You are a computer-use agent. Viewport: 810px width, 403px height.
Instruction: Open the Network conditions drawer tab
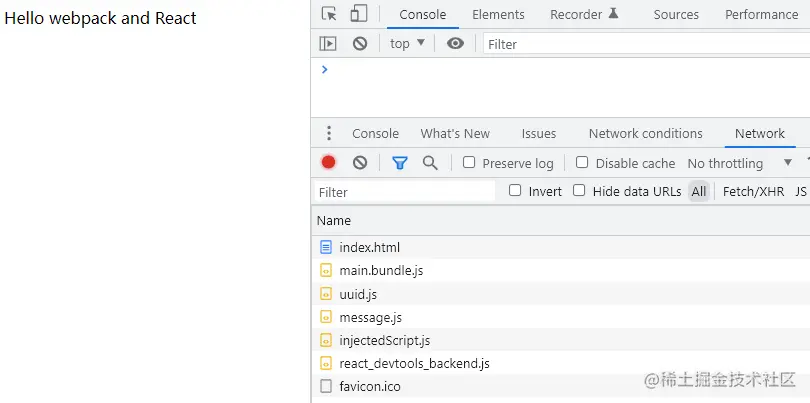click(645, 133)
